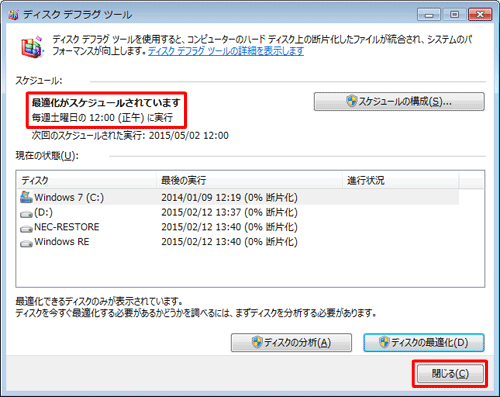Click the Windows RE drive icon

pyautogui.click(x=26, y=243)
